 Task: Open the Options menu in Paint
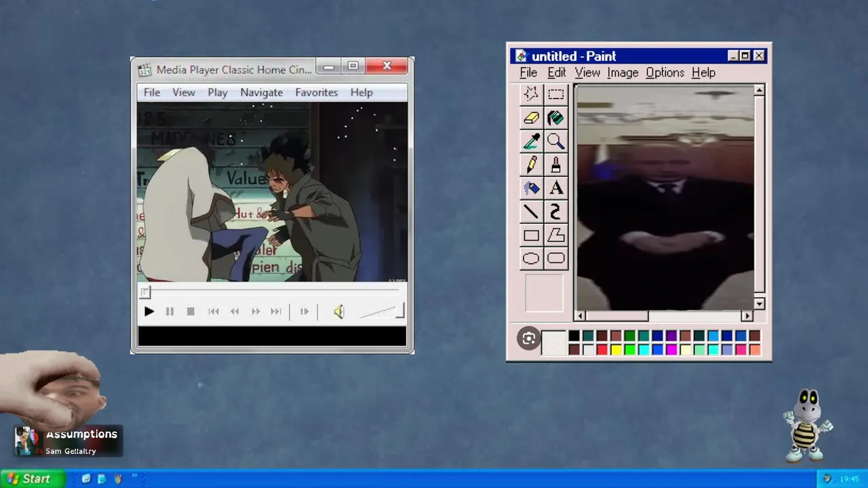point(665,73)
